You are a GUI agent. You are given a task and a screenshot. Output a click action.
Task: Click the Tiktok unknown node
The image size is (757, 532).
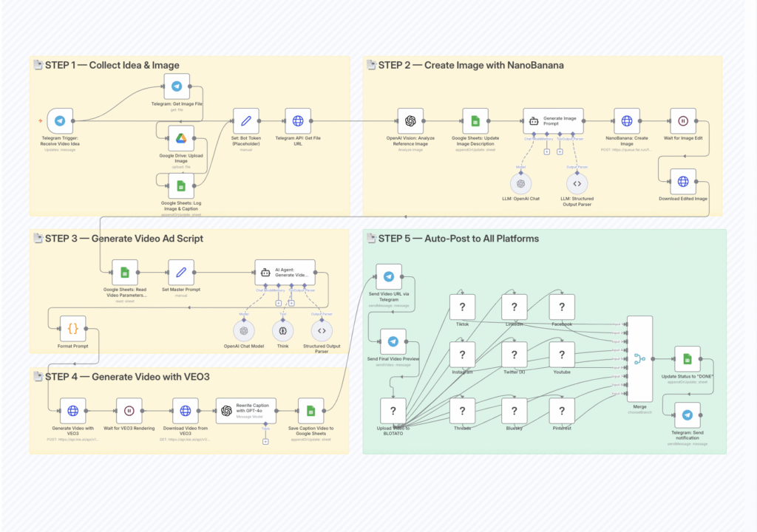(463, 307)
